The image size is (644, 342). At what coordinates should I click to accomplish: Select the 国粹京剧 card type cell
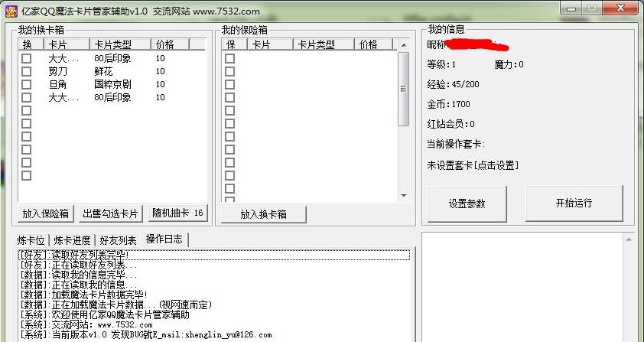112,85
